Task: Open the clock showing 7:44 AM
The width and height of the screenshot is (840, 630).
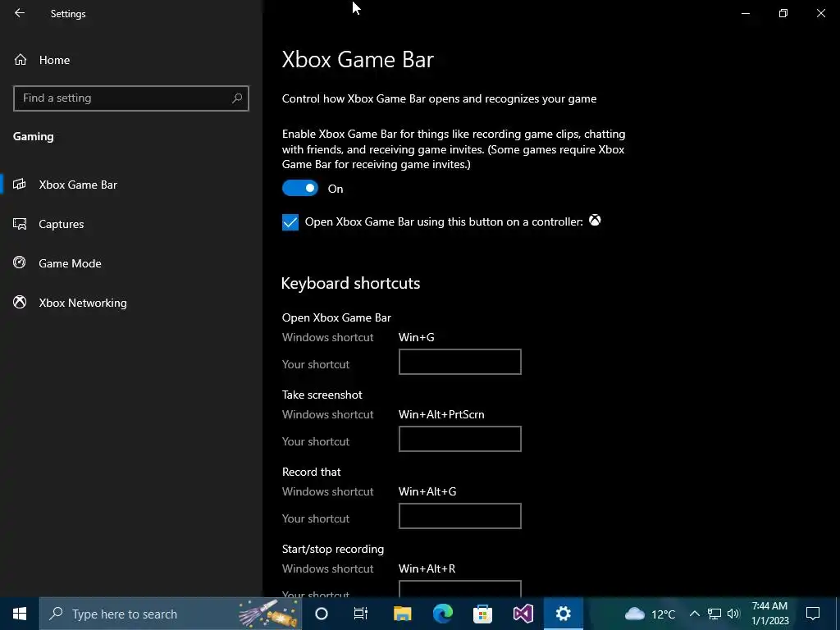Action: [x=769, y=614]
